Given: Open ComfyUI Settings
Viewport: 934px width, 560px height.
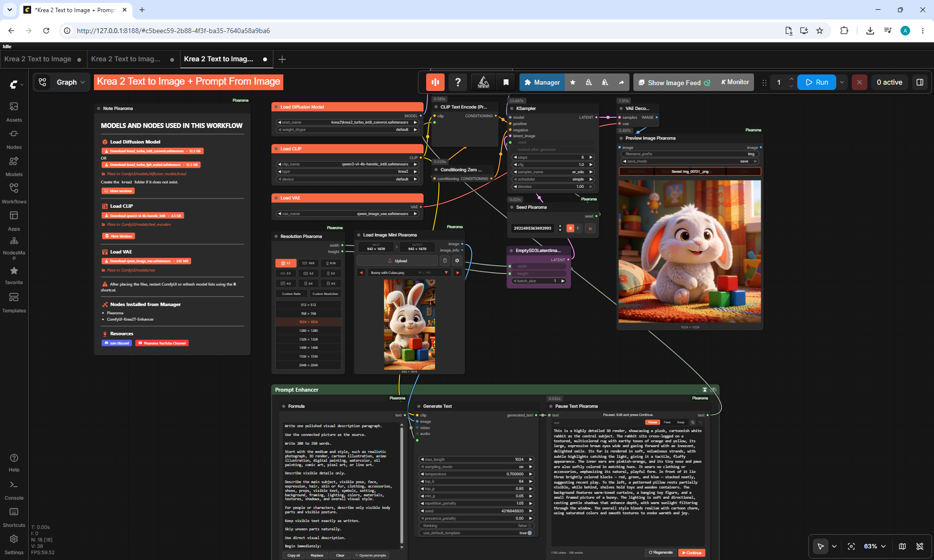Looking at the screenshot, I should tap(14, 545).
